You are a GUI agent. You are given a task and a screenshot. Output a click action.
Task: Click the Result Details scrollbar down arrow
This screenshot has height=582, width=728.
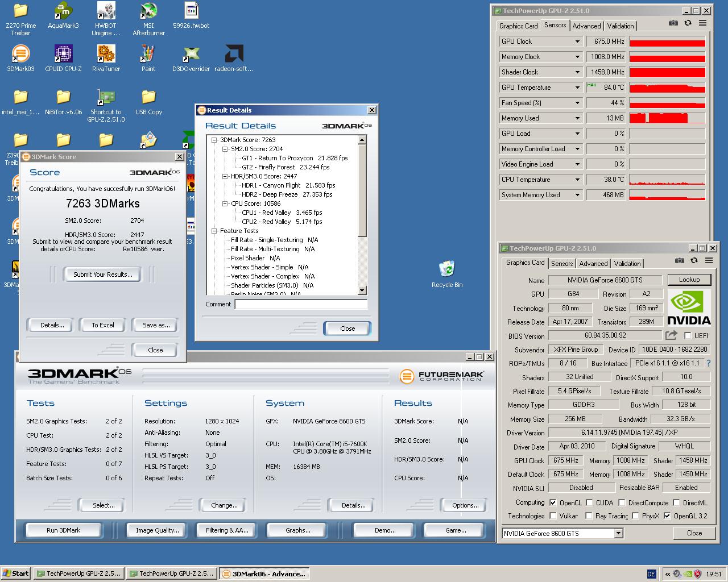click(x=362, y=290)
